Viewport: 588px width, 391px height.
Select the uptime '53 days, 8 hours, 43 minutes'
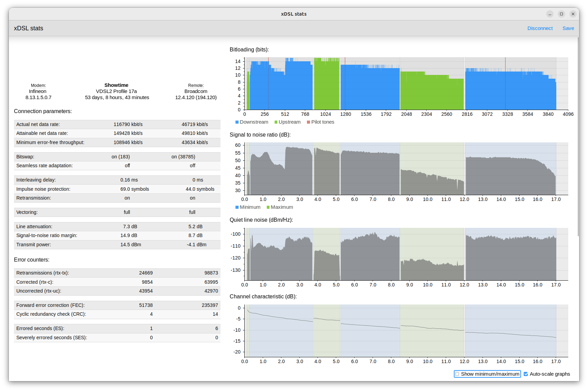117,97
